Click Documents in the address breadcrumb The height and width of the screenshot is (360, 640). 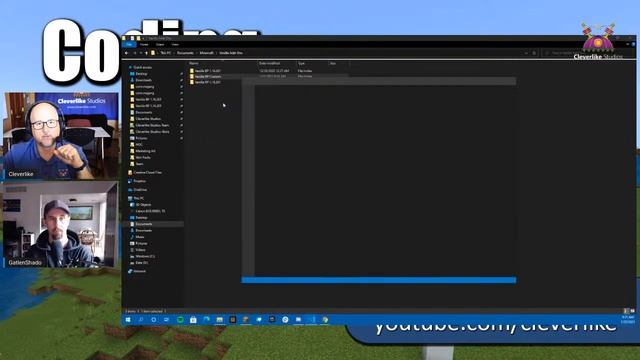[185, 53]
